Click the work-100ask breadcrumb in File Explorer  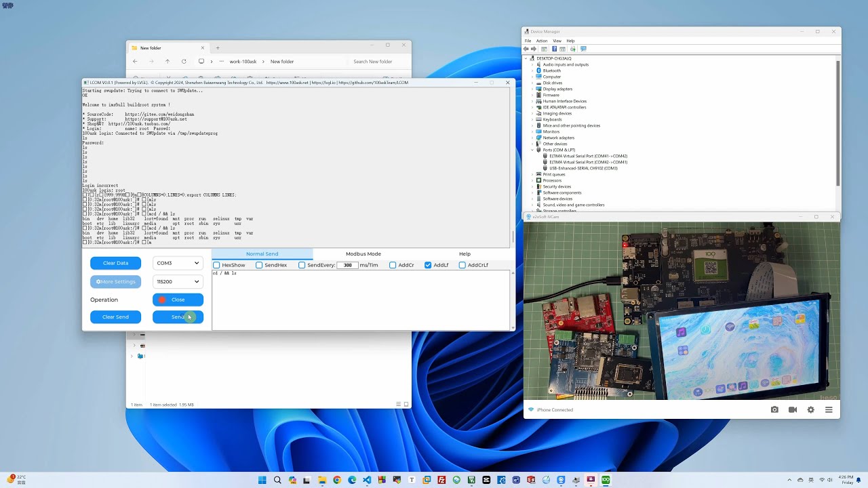tap(243, 62)
